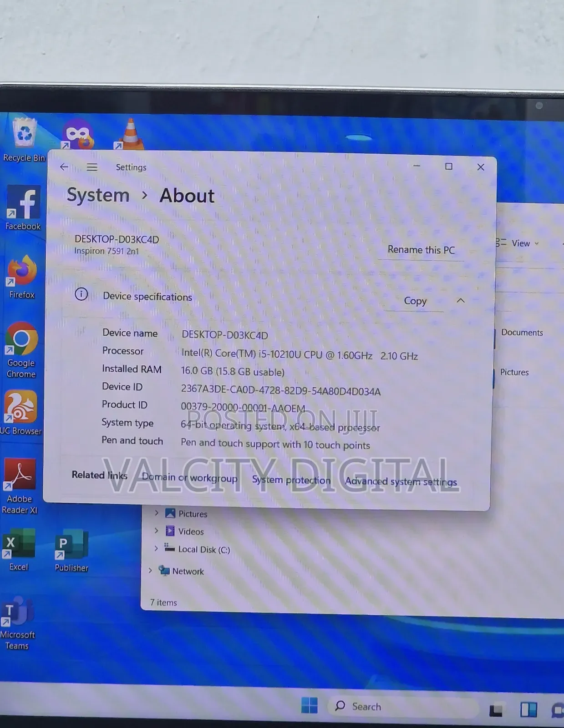Open the Facebook desktop shortcut

point(23,208)
